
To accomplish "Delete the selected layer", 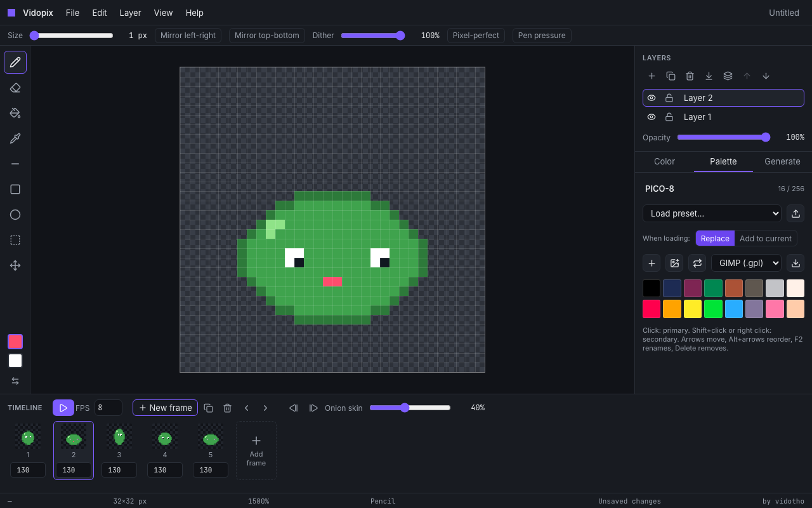I will tap(690, 76).
